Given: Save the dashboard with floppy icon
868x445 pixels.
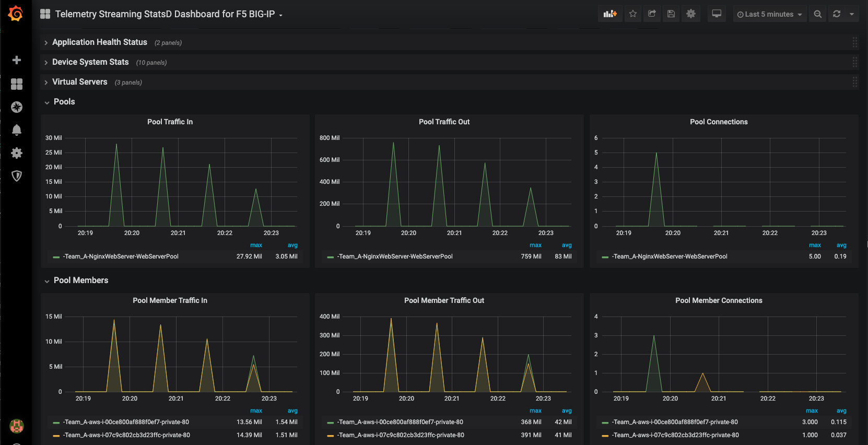Looking at the screenshot, I should (671, 14).
